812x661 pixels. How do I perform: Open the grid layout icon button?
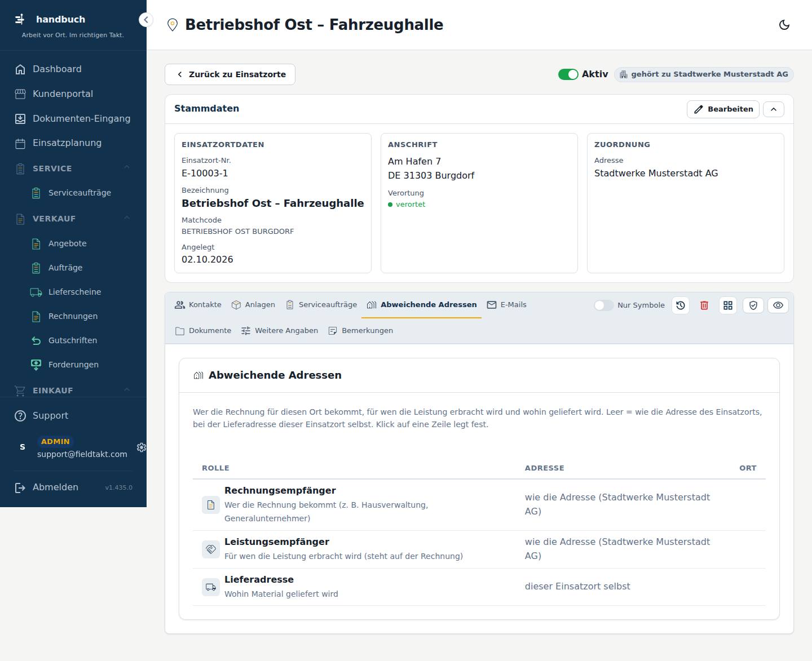pyautogui.click(x=728, y=305)
